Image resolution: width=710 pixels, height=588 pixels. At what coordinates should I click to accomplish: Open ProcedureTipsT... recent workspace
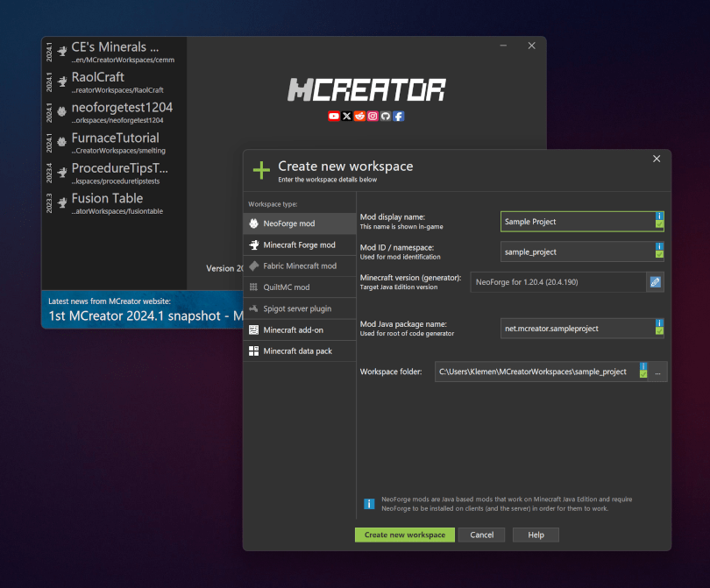[114, 174]
